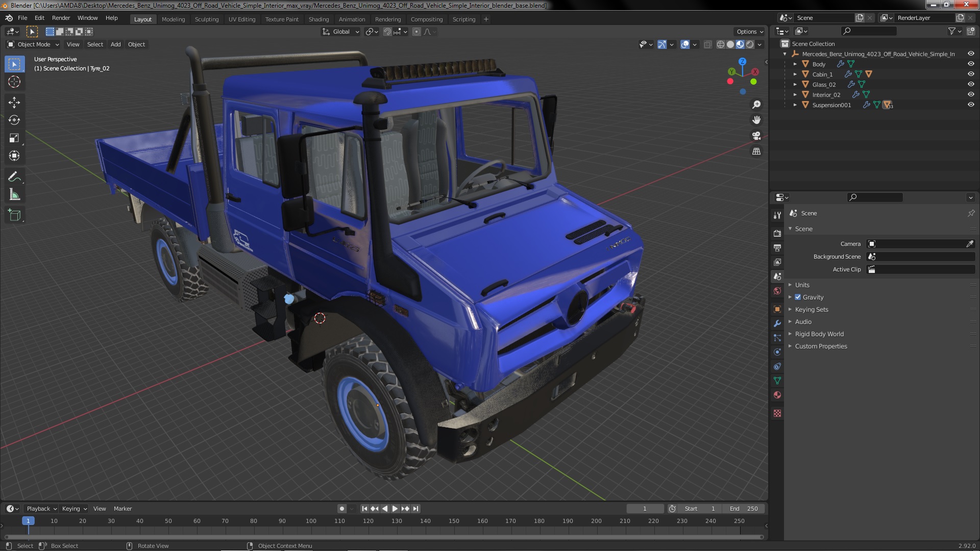Viewport: 980px width, 551px height.
Task: Toggle the Gravity checkbox
Action: point(798,297)
